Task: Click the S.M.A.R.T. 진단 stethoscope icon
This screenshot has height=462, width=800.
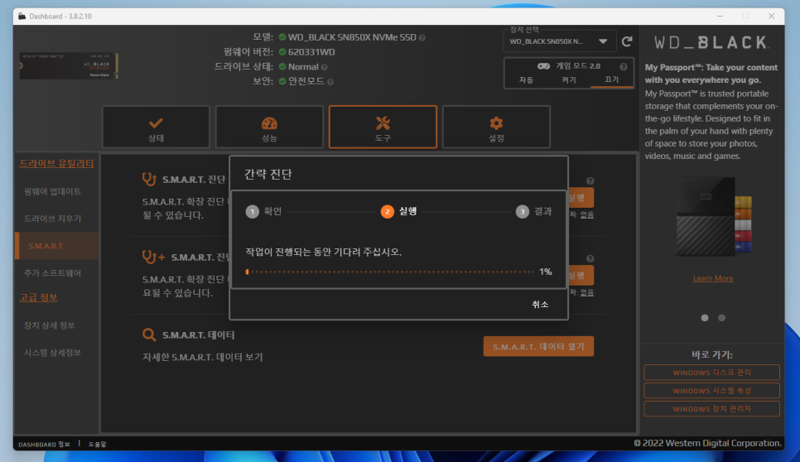Action: pyautogui.click(x=149, y=179)
